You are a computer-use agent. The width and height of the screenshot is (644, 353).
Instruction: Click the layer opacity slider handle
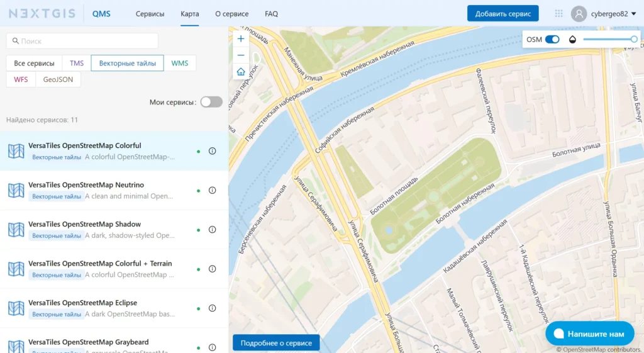[634, 40]
